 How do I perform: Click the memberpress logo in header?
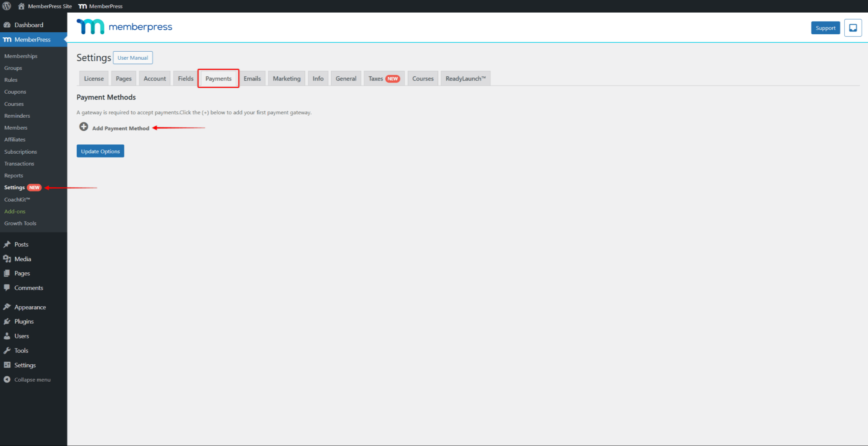coord(124,27)
